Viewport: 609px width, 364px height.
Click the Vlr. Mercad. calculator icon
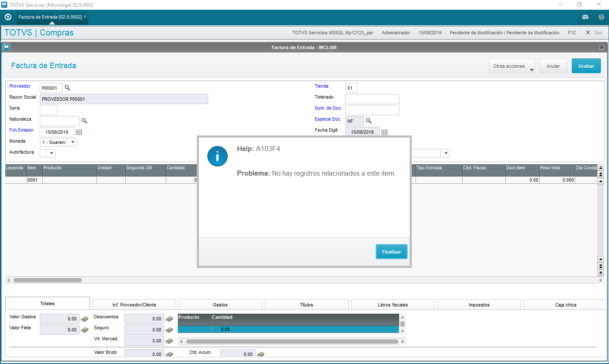pyautogui.click(x=169, y=341)
